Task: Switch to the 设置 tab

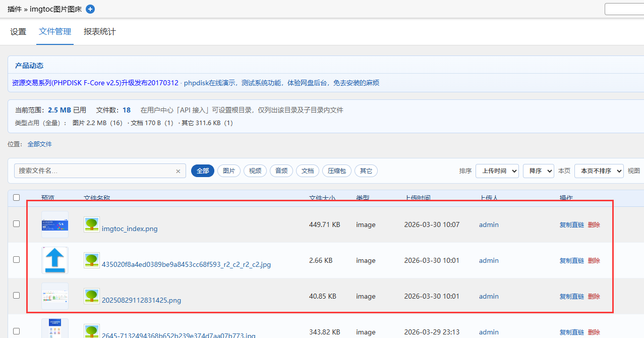Action: point(18,31)
